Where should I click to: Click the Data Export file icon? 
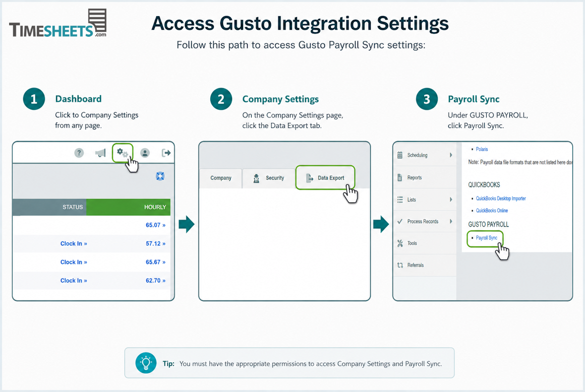[309, 178]
